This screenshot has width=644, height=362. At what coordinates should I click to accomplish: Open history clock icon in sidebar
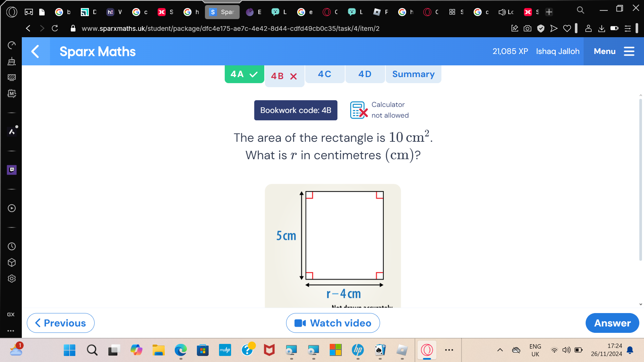pyautogui.click(x=12, y=246)
